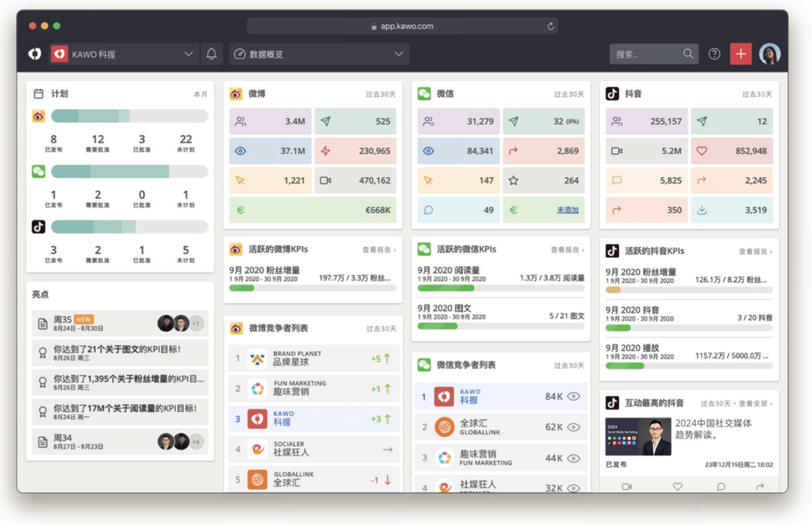Open 周35 NEW weekly report
This screenshot has height=525, width=812.
[x=120, y=323]
